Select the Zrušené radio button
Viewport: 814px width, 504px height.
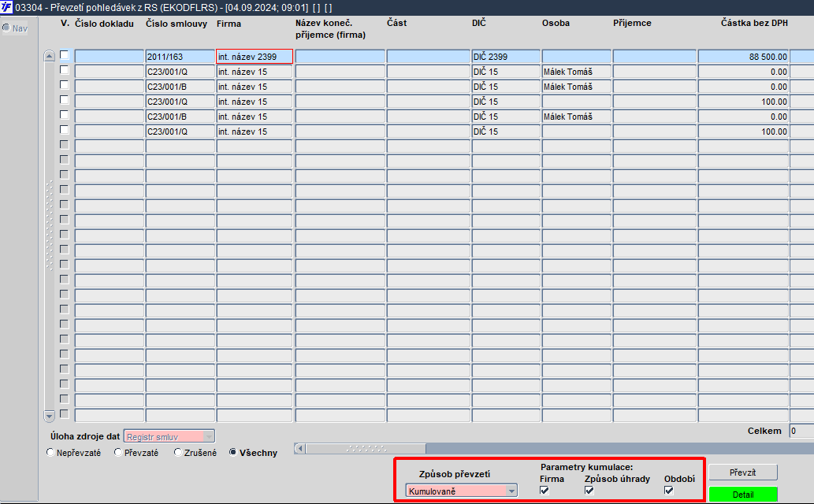[178, 453]
